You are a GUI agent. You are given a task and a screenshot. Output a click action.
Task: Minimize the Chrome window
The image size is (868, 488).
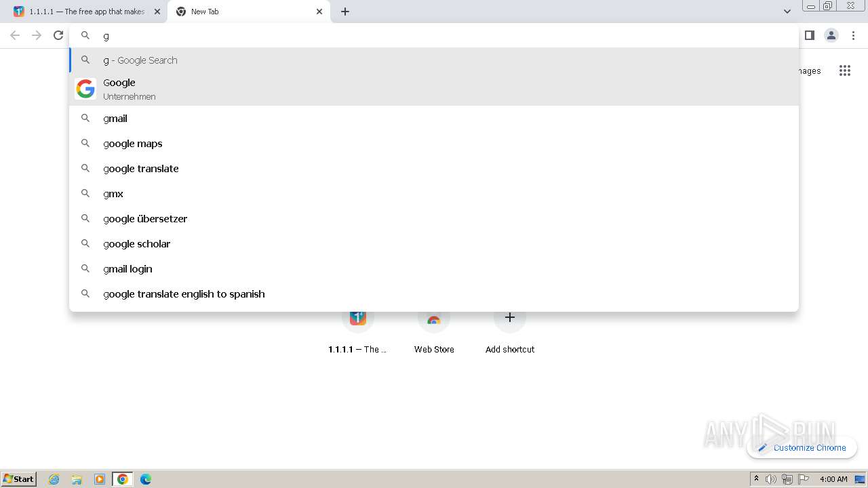coord(810,6)
